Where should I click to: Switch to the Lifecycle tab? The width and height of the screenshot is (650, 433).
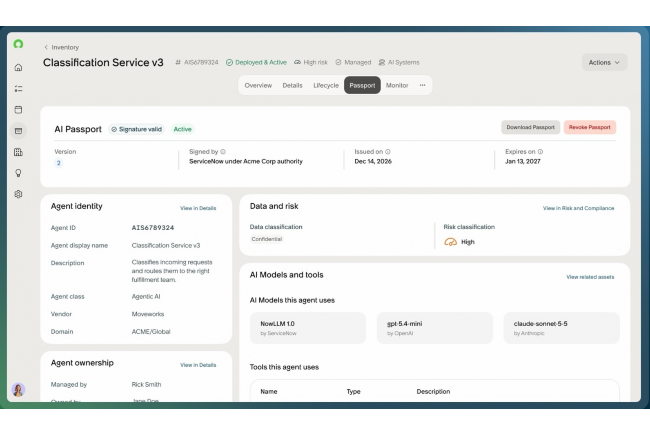326,85
